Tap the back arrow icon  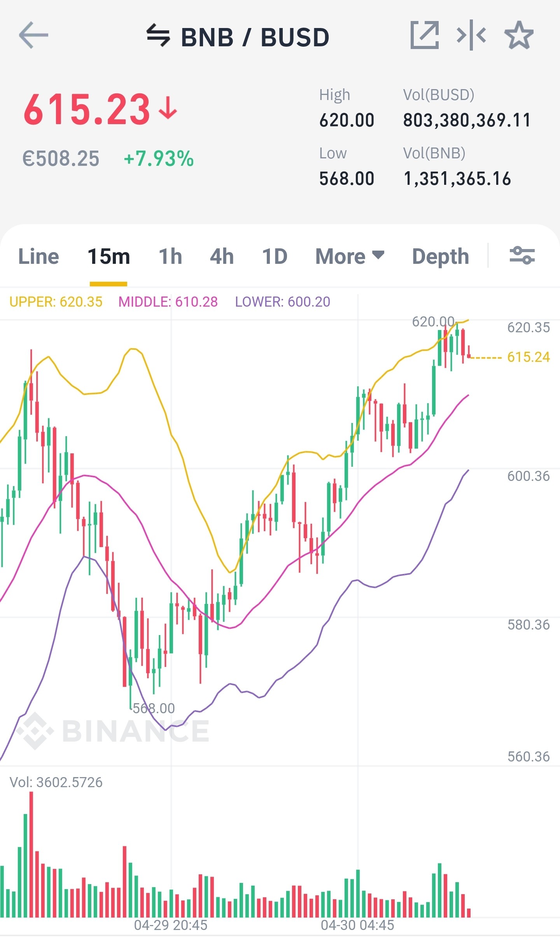33,35
